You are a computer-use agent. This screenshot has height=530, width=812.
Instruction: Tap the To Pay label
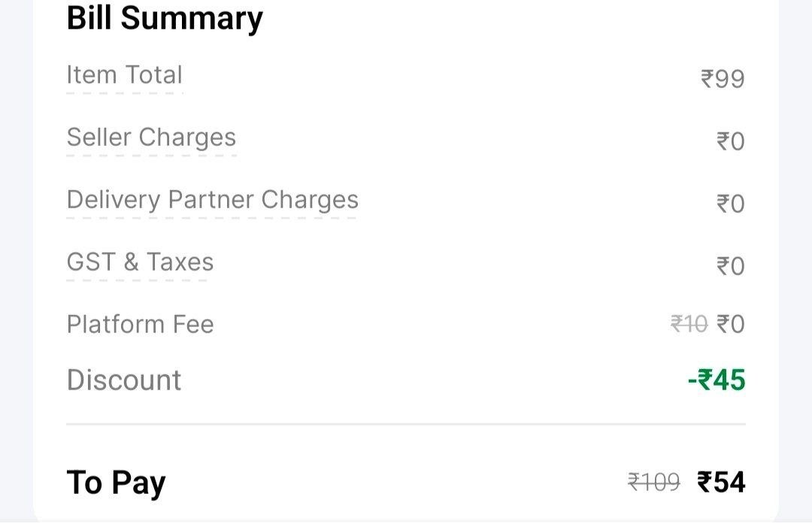coord(116,483)
